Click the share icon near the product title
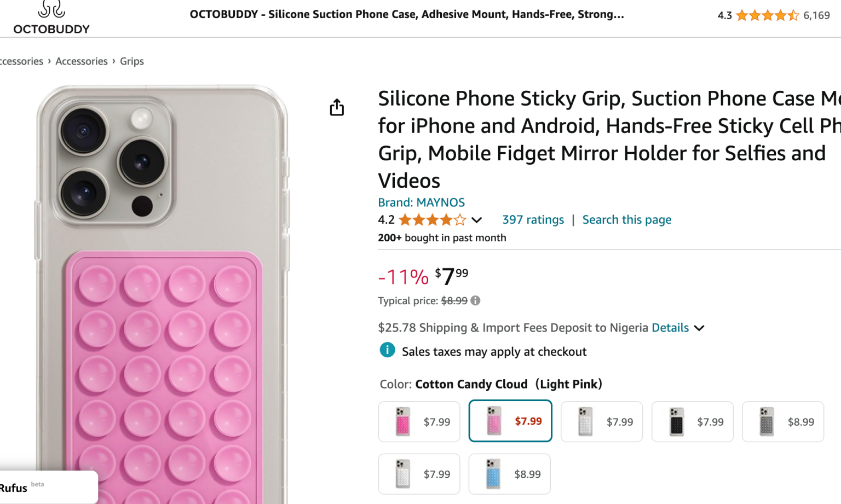841x504 pixels. tap(336, 107)
